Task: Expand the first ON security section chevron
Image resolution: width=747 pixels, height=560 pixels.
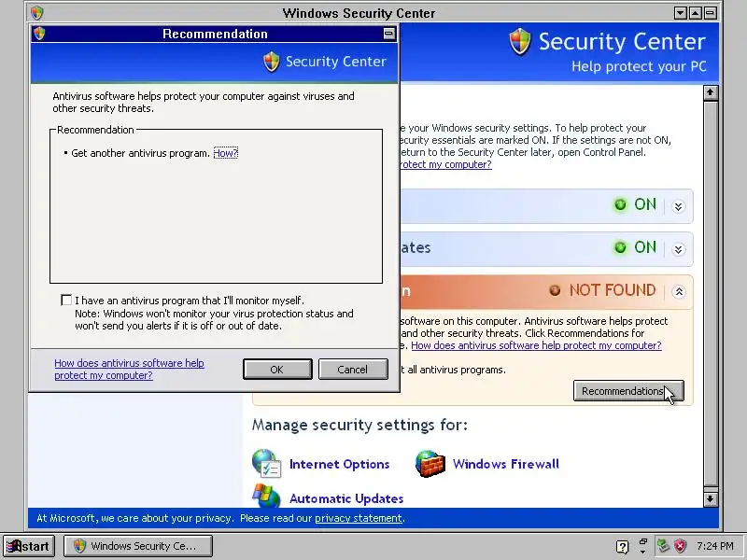Action: pyautogui.click(x=679, y=206)
